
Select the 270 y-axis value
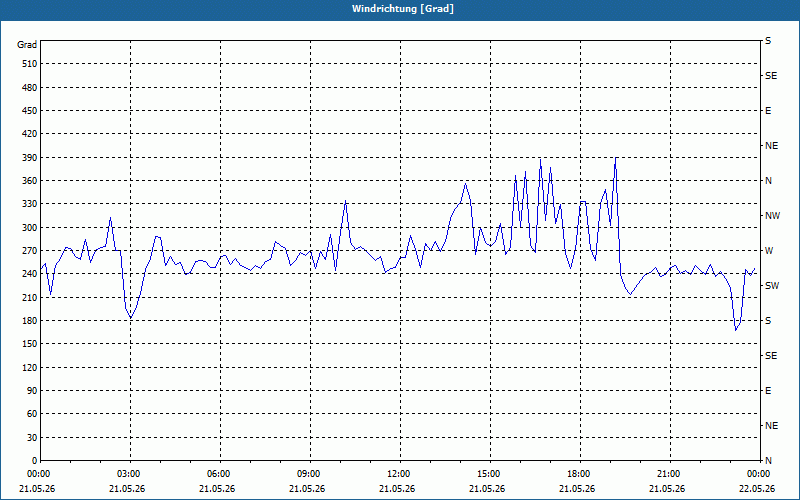click(30, 251)
